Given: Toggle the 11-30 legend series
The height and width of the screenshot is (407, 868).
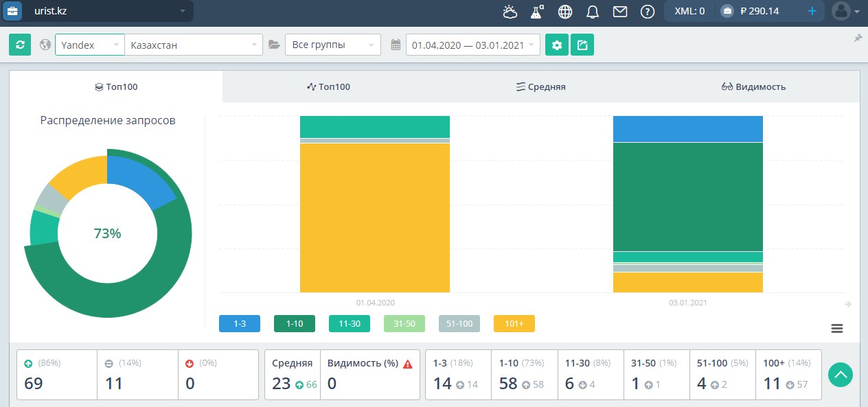Looking at the screenshot, I should coord(350,324).
